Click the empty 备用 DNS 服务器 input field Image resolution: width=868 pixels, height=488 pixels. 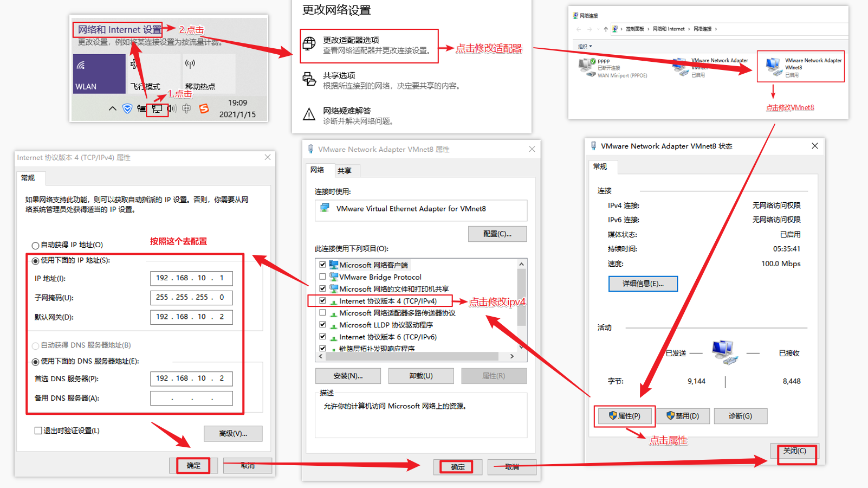[x=191, y=399]
